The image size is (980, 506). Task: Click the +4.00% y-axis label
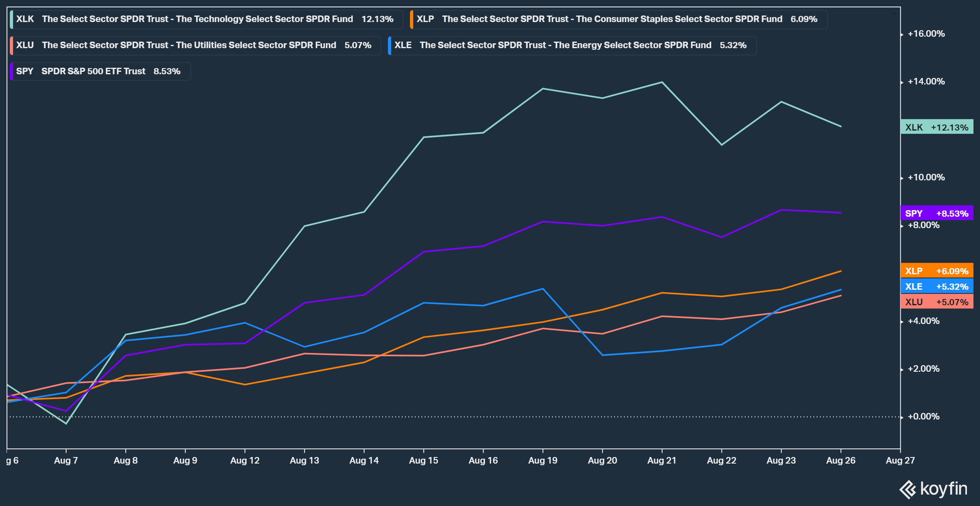click(924, 321)
